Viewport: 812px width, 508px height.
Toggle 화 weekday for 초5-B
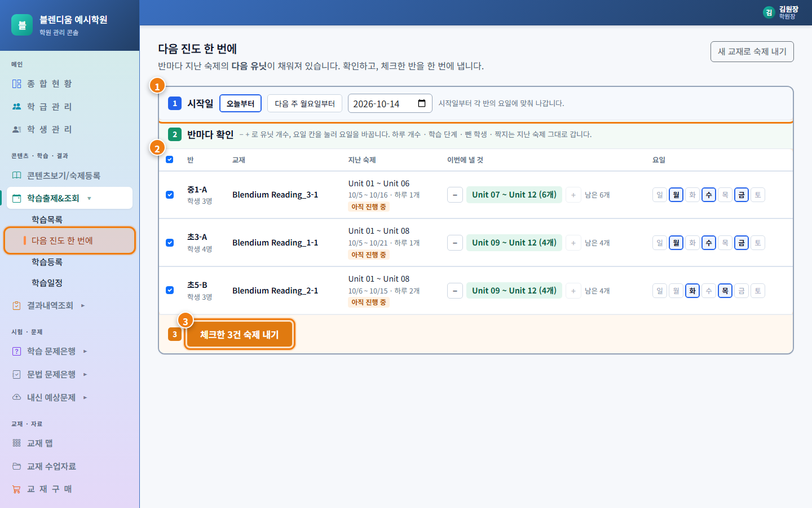(692, 291)
